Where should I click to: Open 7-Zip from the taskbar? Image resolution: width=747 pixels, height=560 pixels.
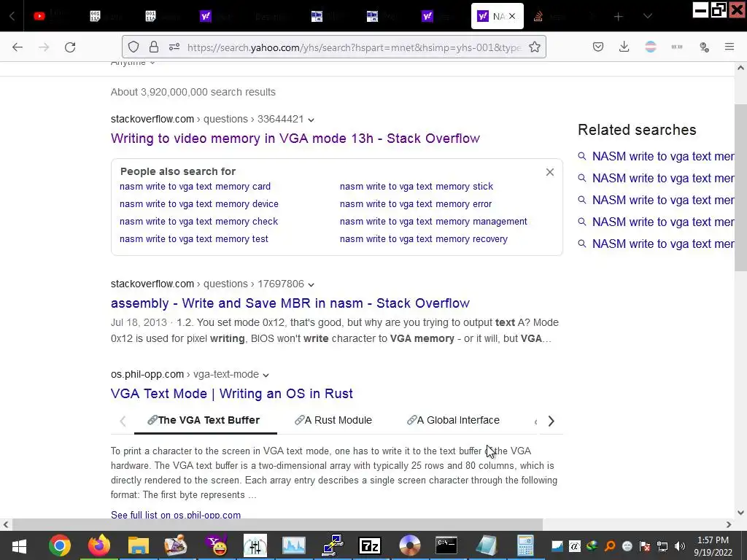370,545
